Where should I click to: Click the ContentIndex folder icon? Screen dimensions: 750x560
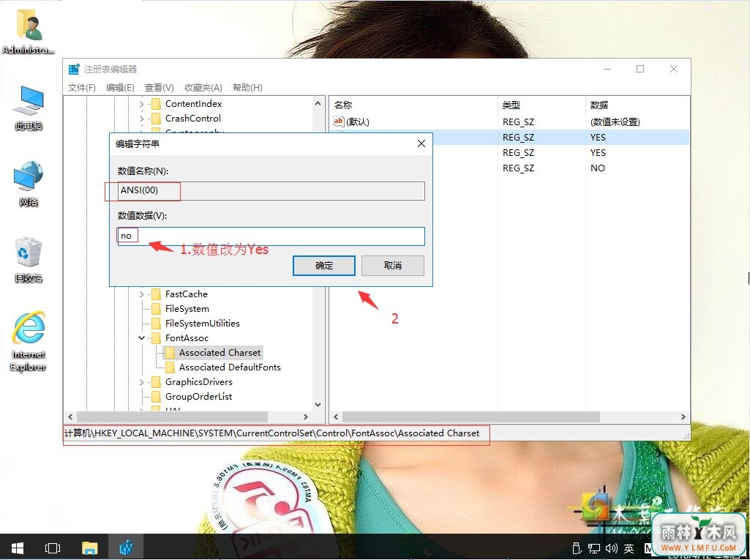coord(156,104)
